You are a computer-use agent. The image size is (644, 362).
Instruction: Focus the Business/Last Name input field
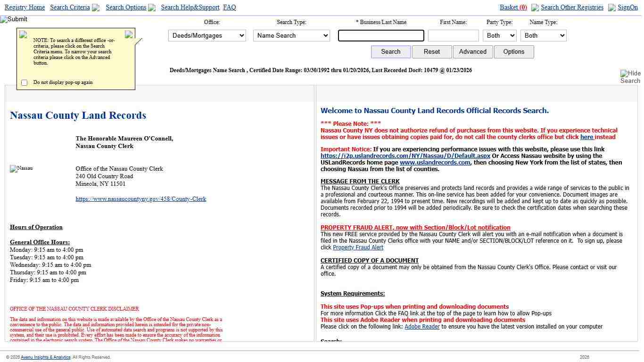click(x=381, y=36)
